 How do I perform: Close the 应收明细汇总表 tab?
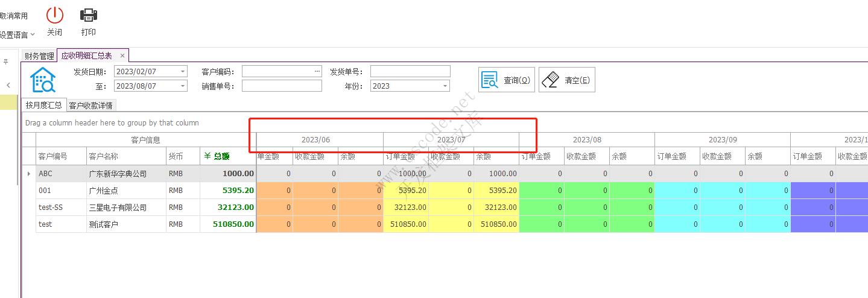[122, 55]
